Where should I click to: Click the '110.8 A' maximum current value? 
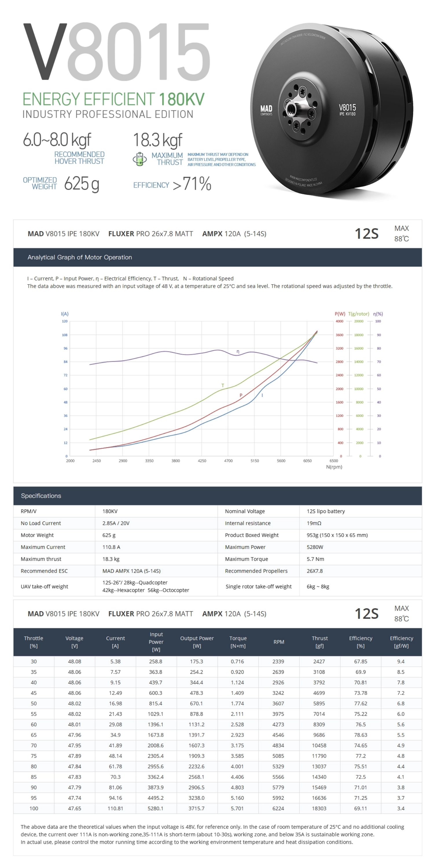click(x=111, y=547)
